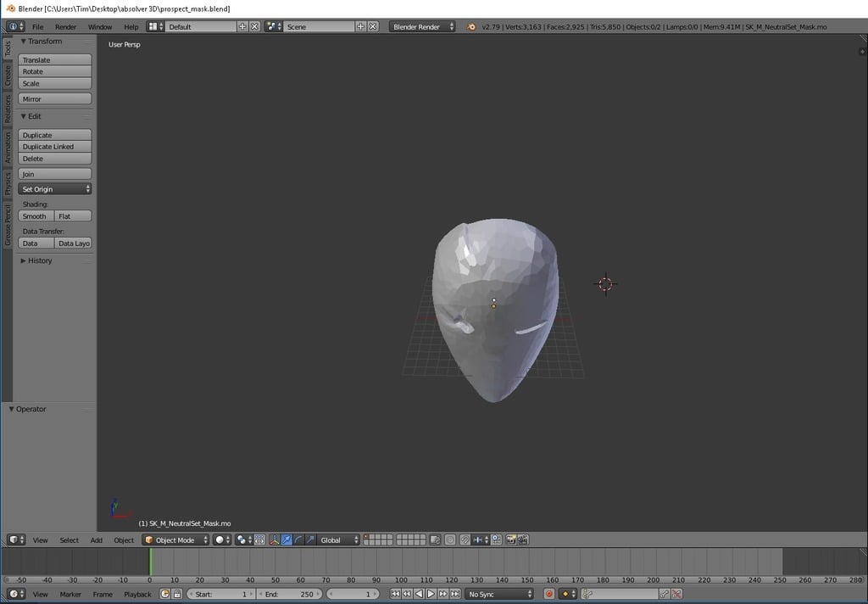868x604 pixels.
Task: Click the Mirror button
Action: point(55,98)
